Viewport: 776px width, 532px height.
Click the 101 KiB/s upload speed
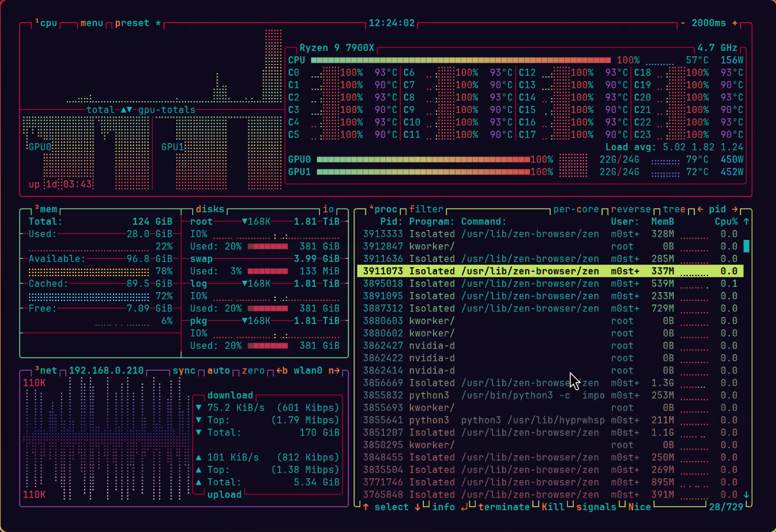click(233, 458)
